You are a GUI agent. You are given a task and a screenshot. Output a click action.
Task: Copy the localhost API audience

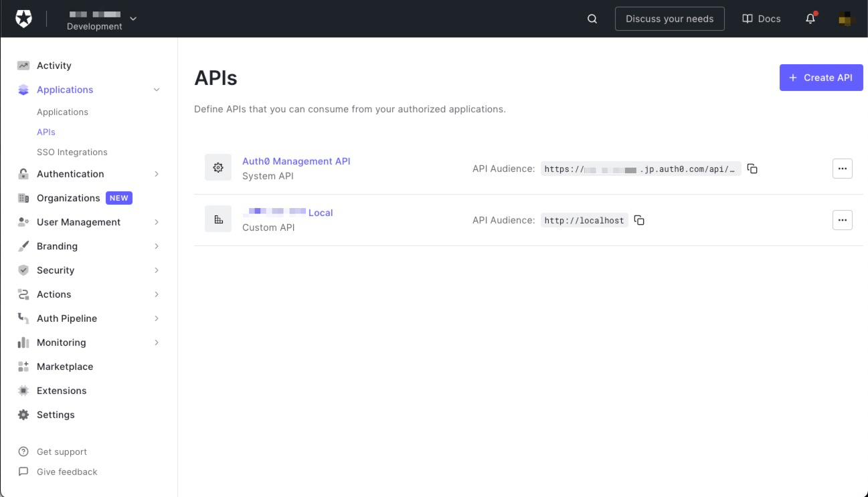[x=638, y=219]
